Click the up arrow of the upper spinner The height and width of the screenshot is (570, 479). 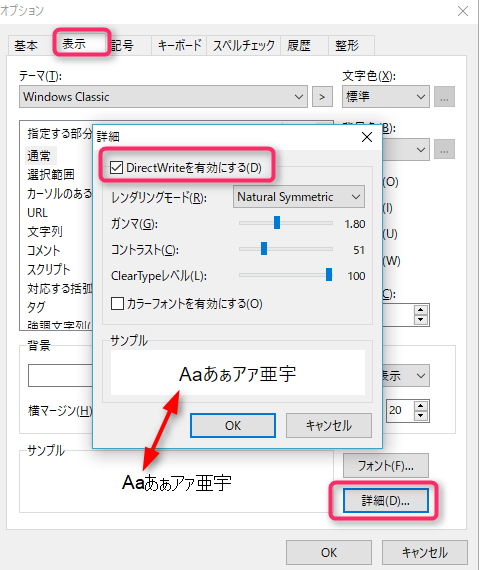pos(421,310)
